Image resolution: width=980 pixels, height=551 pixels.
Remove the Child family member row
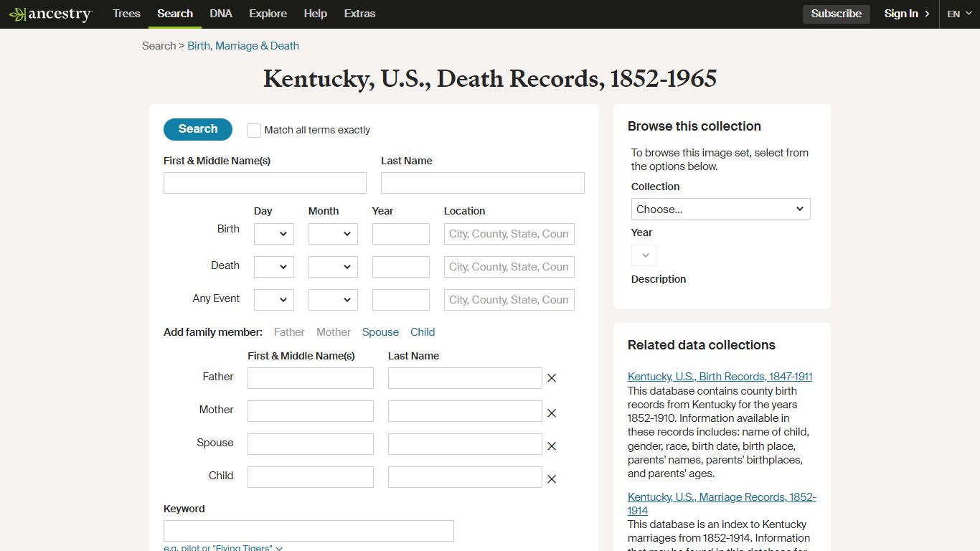(552, 479)
